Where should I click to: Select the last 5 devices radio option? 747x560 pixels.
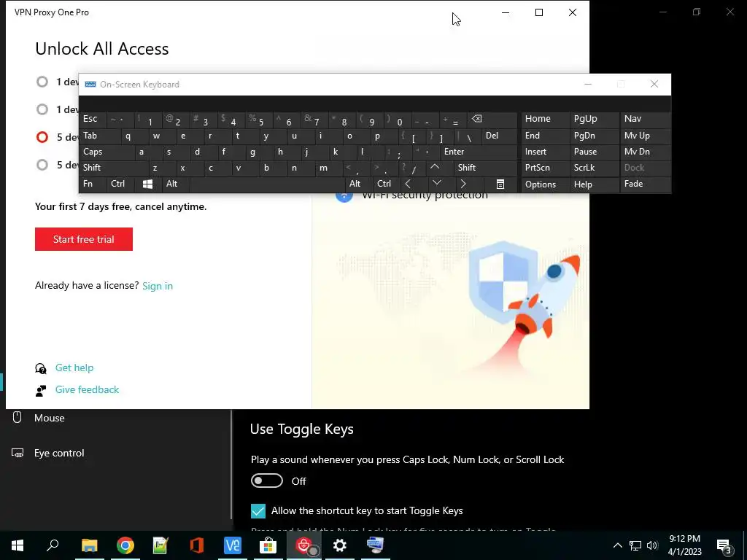42,165
